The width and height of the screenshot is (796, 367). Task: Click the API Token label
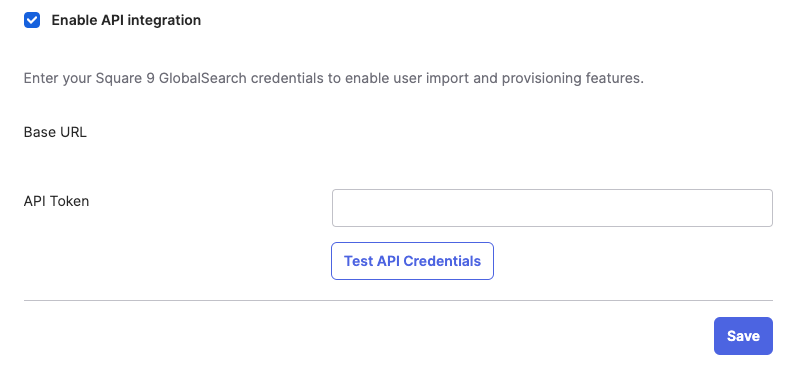[56, 201]
